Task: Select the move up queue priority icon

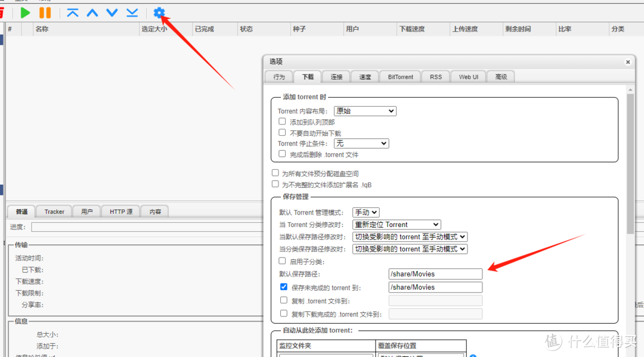Action: click(x=92, y=13)
